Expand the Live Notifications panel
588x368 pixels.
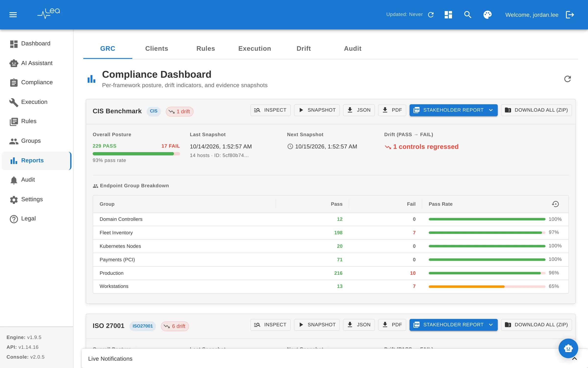pyautogui.click(x=574, y=359)
